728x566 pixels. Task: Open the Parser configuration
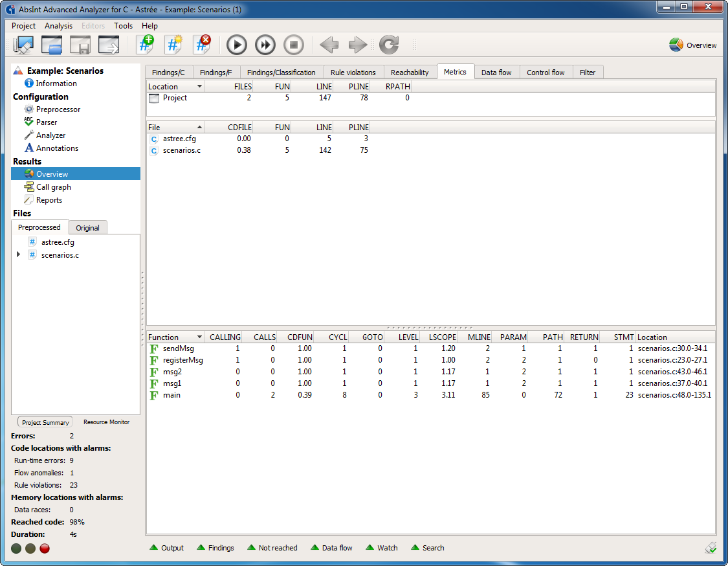(x=40, y=122)
